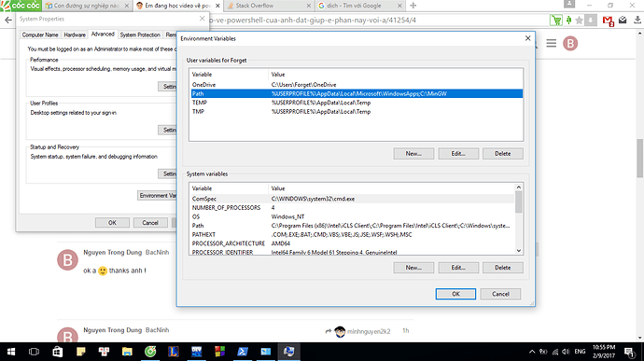The width and height of the screenshot is (644, 361).
Task: Show hidden system tray icons
Action: (532, 352)
